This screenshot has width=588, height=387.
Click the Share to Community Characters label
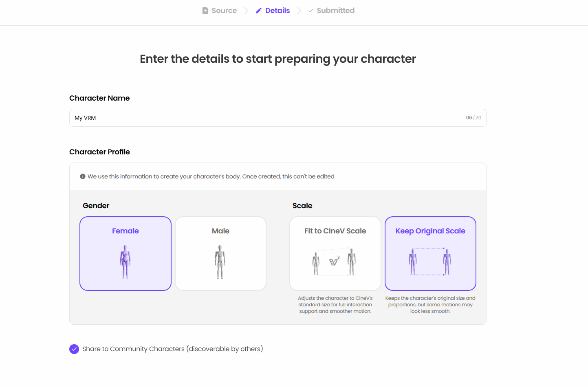[x=172, y=349]
